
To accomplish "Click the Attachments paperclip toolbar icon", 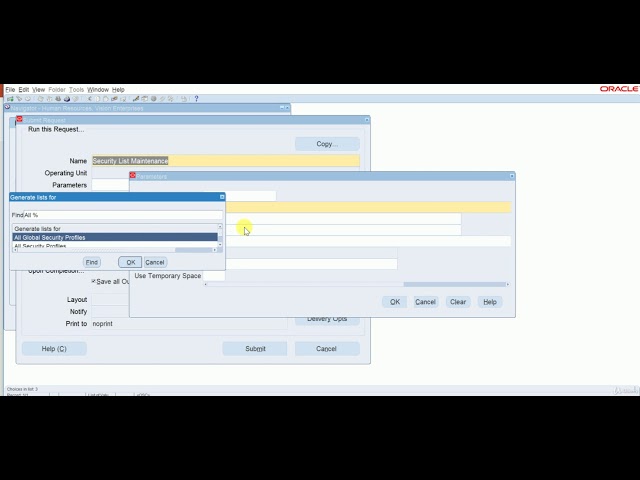I will (162, 99).
